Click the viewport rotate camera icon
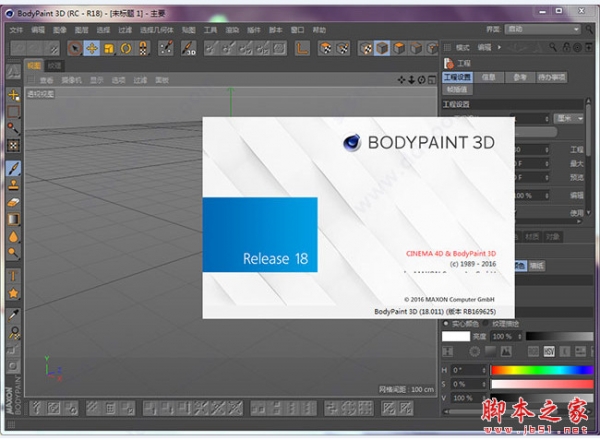The width and height of the screenshot is (600, 440). click(421, 80)
